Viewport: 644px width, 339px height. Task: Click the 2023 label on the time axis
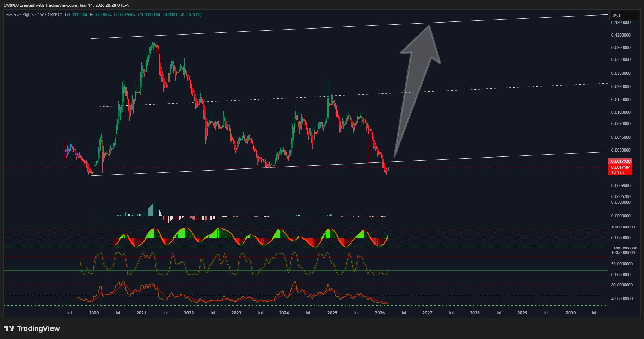click(x=237, y=313)
